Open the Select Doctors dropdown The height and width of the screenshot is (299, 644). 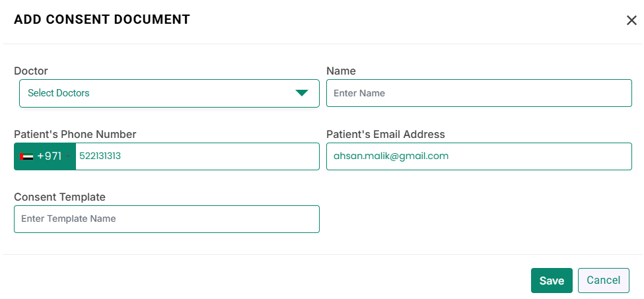point(169,93)
